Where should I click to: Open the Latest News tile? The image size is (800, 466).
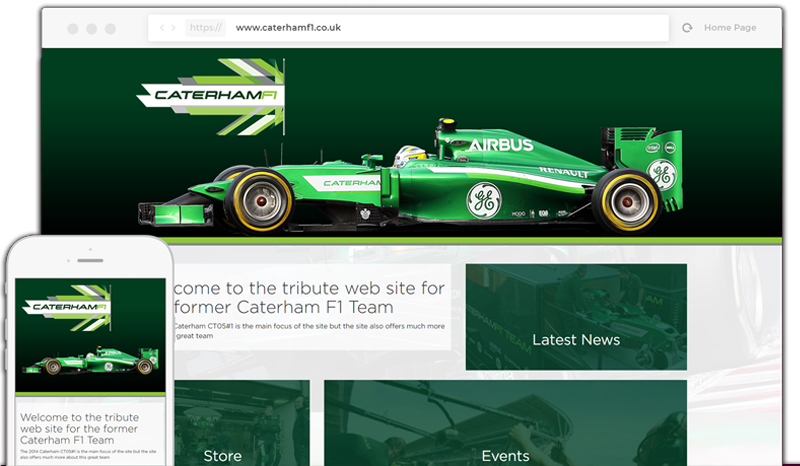point(576,317)
